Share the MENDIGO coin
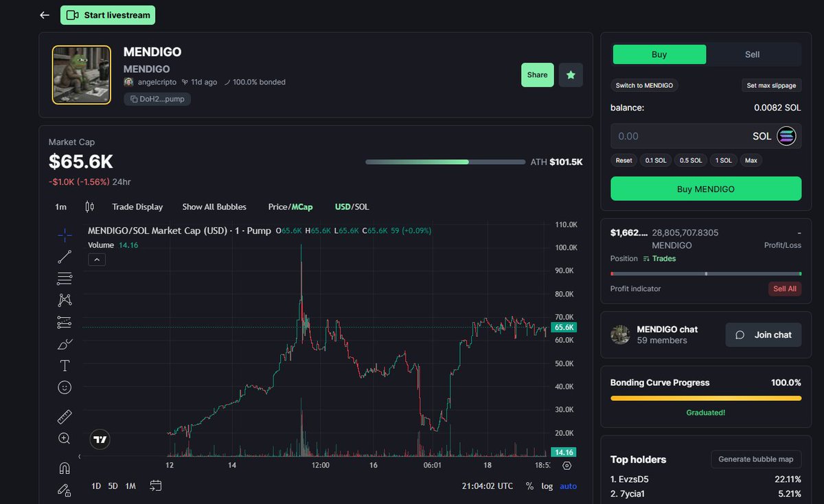Image resolution: width=824 pixels, height=504 pixels. click(538, 75)
